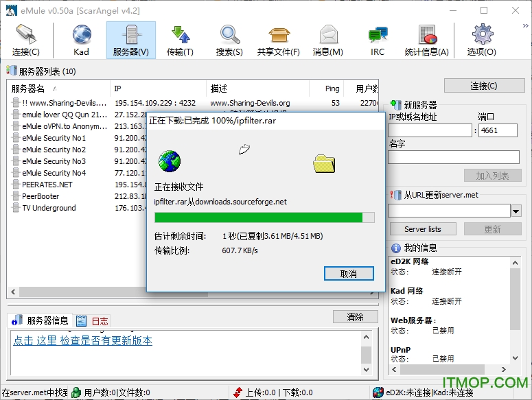This screenshot has width=532, height=400.
Task: Sort by the Server Name column header
Action: pos(58,89)
